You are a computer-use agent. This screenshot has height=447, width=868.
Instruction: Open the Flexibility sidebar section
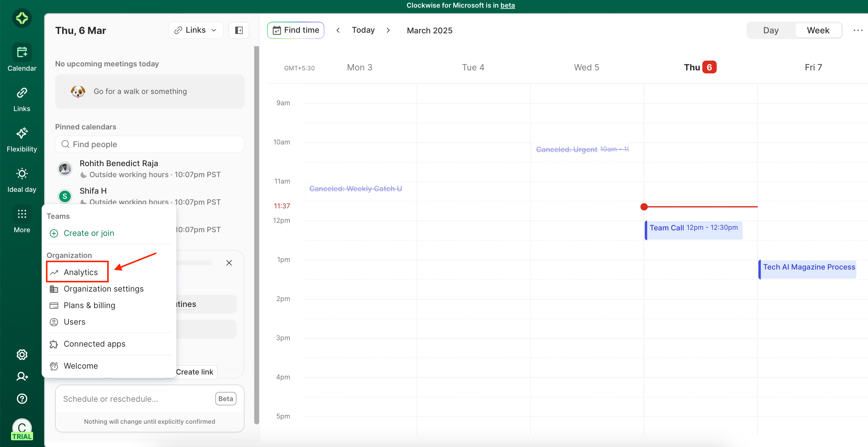pyautogui.click(x=22, y=140)
